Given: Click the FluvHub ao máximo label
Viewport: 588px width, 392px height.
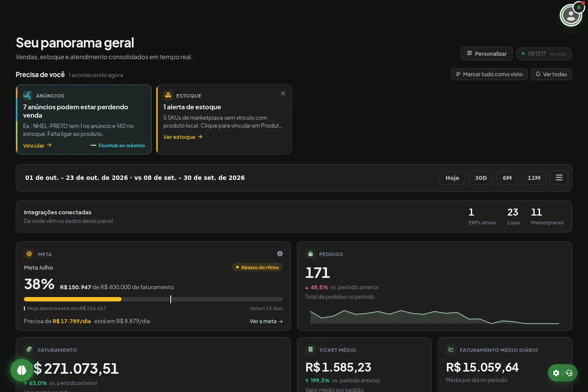Looking at the screenshot, I should (x=118, y=145).
